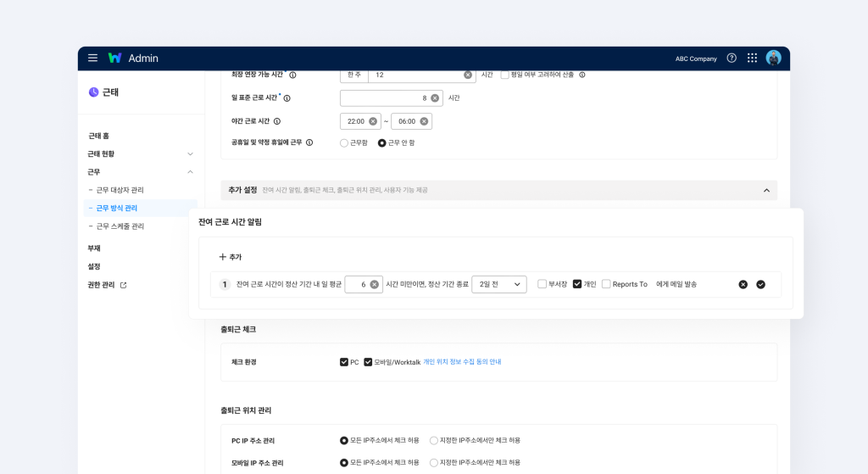Show info tooltip for 최장 연장 가능 시간

click(292, 75)
